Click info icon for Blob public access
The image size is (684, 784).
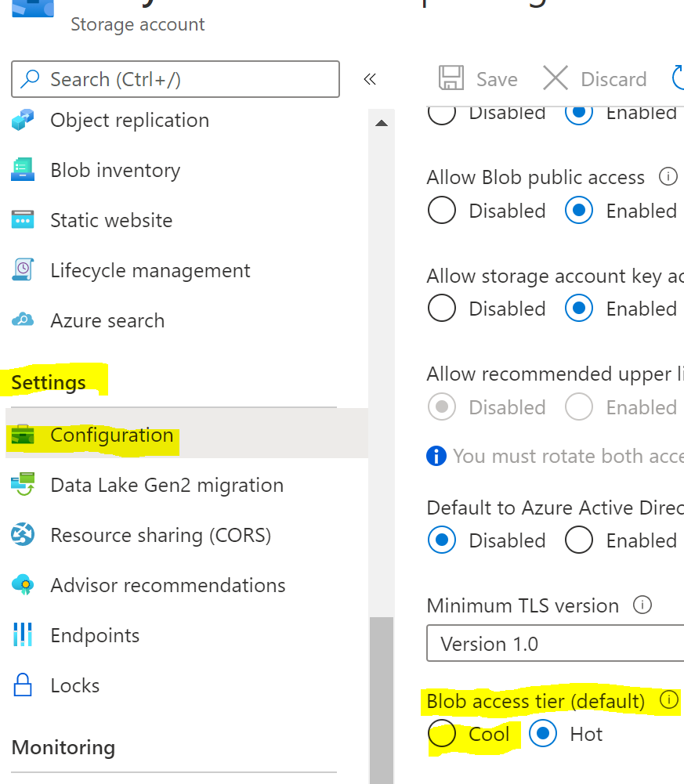point(668,176)
